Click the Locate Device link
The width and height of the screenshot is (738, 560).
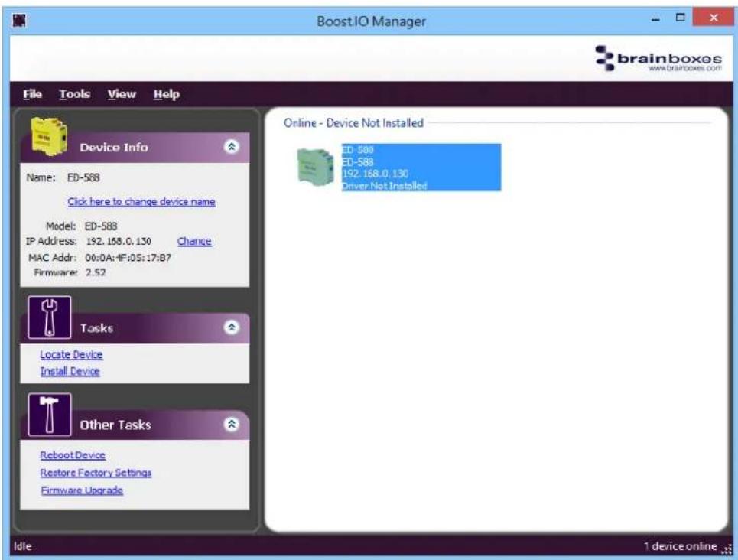(71, 355)
